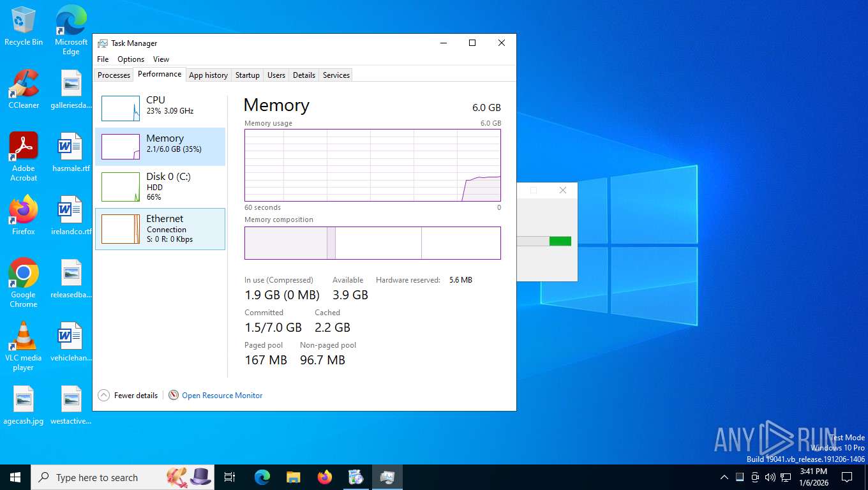Viewport: 868px width, 490px height.
Task: Select the releasedba image file on desktop
Action: [x=71, y=279]
